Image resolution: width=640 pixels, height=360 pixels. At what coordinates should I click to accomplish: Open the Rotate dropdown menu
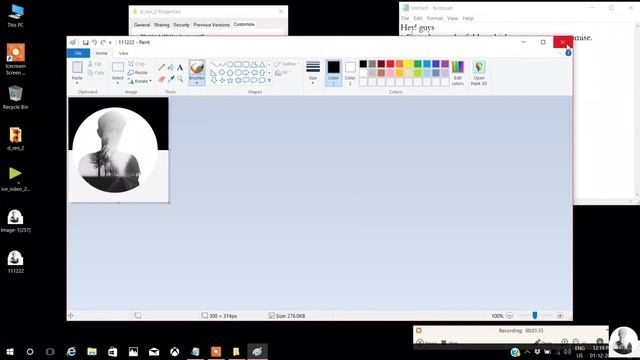140,81
